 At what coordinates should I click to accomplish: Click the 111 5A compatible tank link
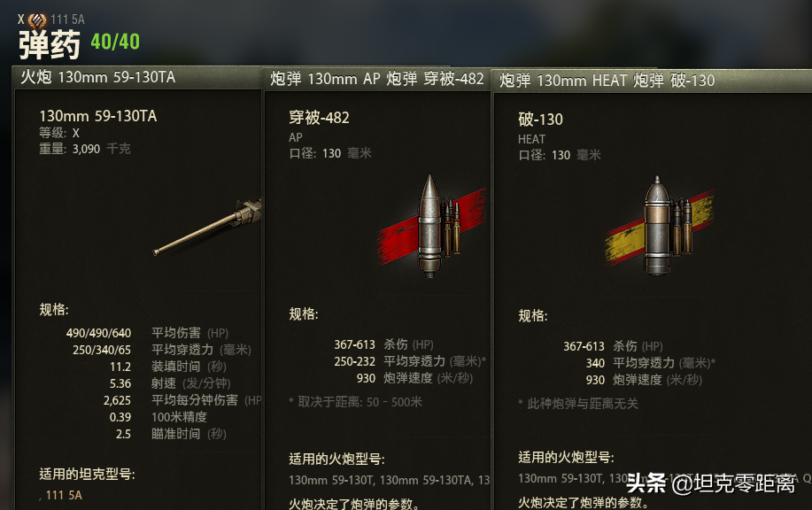(x=64, y=496)
